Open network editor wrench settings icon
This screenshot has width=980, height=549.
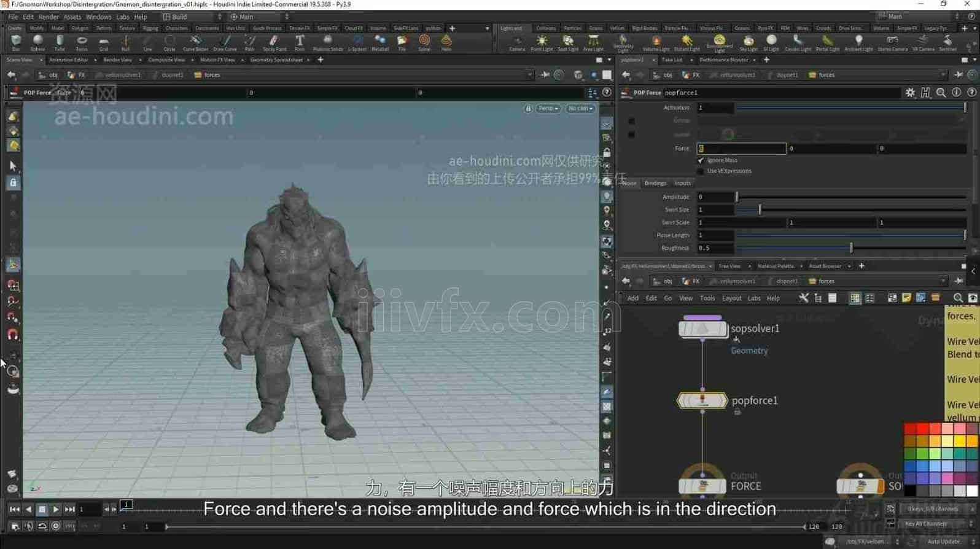(x=803, y=298)
